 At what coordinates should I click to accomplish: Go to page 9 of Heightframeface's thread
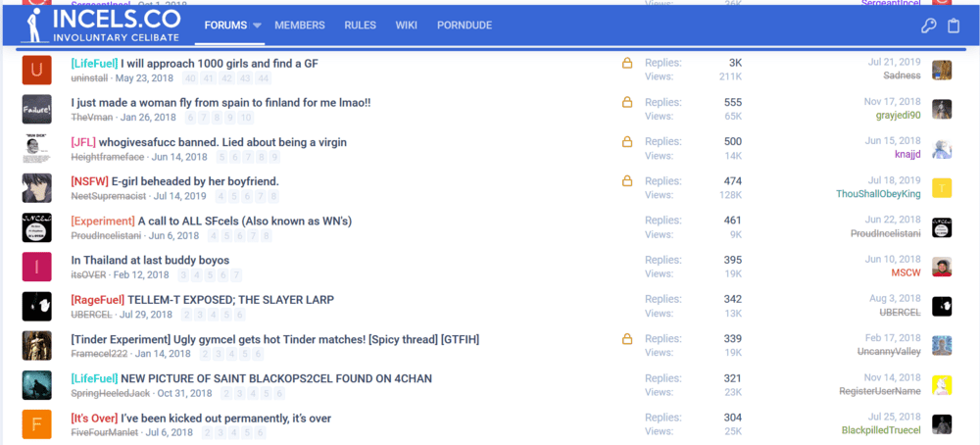[273, 157]
